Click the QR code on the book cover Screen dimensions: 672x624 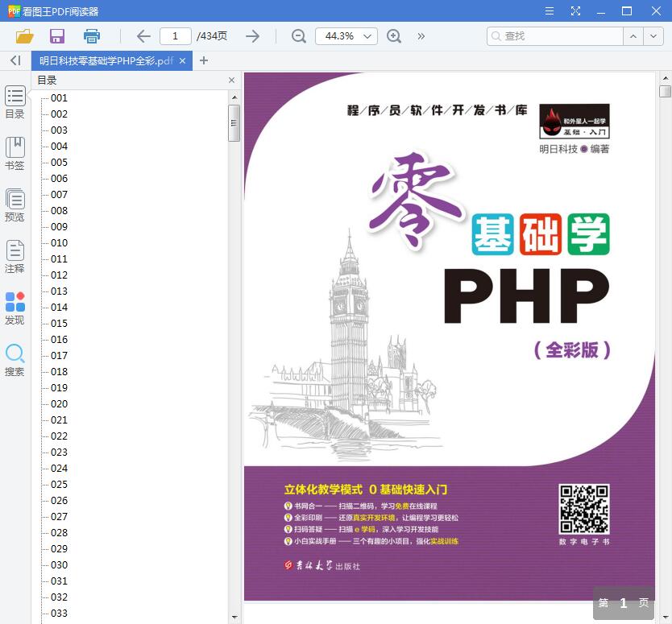583,509
